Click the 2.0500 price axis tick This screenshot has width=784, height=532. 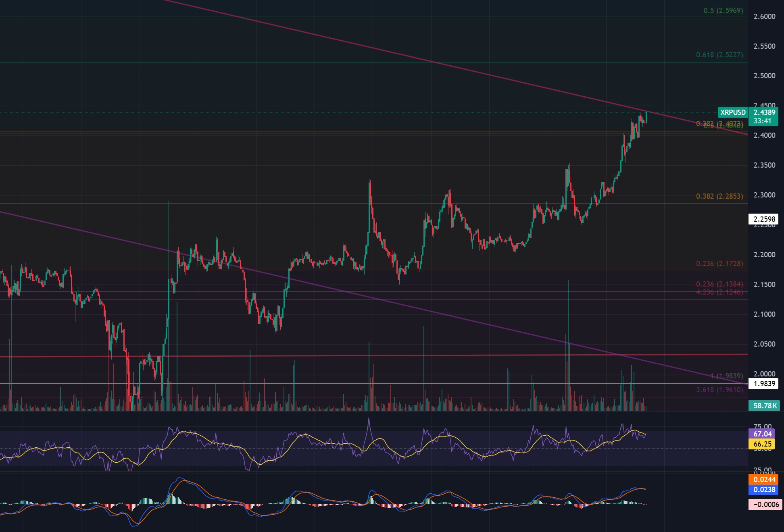point(764,344)
